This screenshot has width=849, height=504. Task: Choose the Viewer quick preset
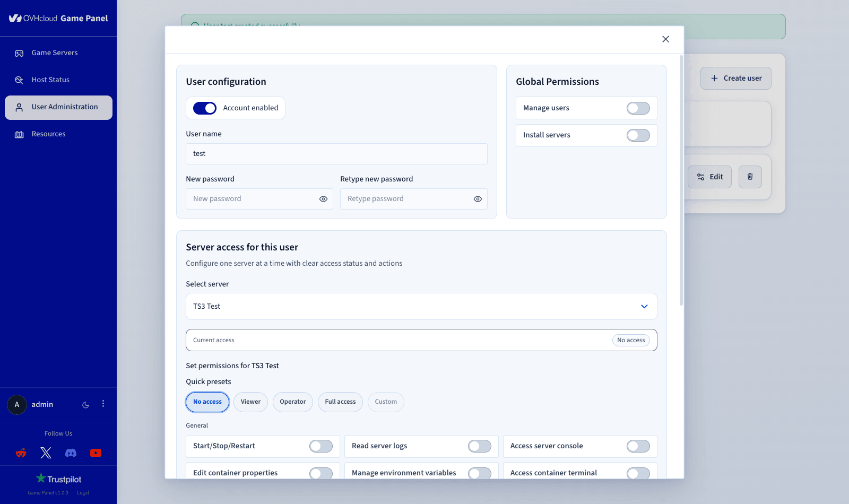pyautogui.click(x=250, y=402)
